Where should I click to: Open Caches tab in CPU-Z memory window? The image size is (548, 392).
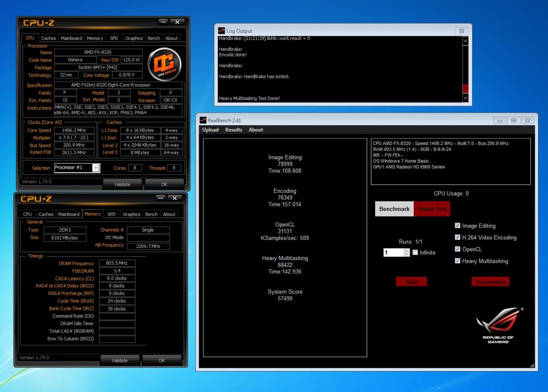point(46,214)
